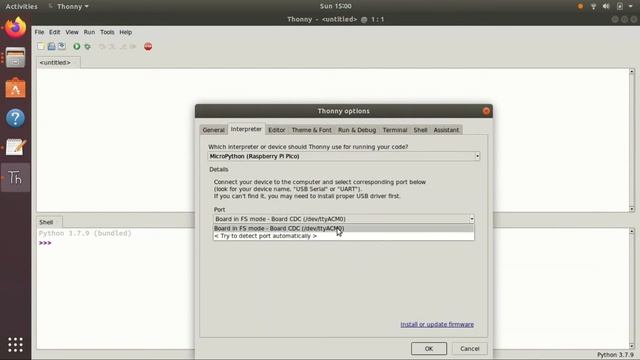This screenshot has height=360, width=640.
Task: Click the Open file toolbar icon
Action: click(51, 47)
